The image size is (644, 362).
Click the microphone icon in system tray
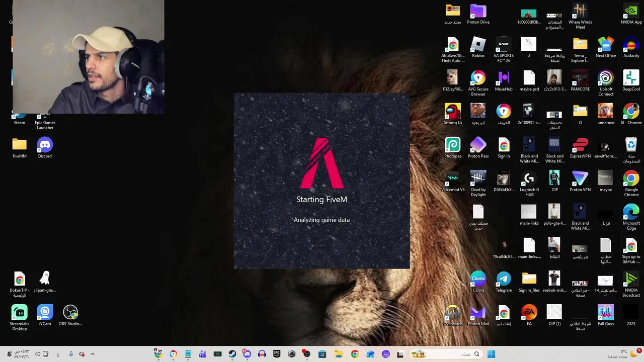pos(70,354)
